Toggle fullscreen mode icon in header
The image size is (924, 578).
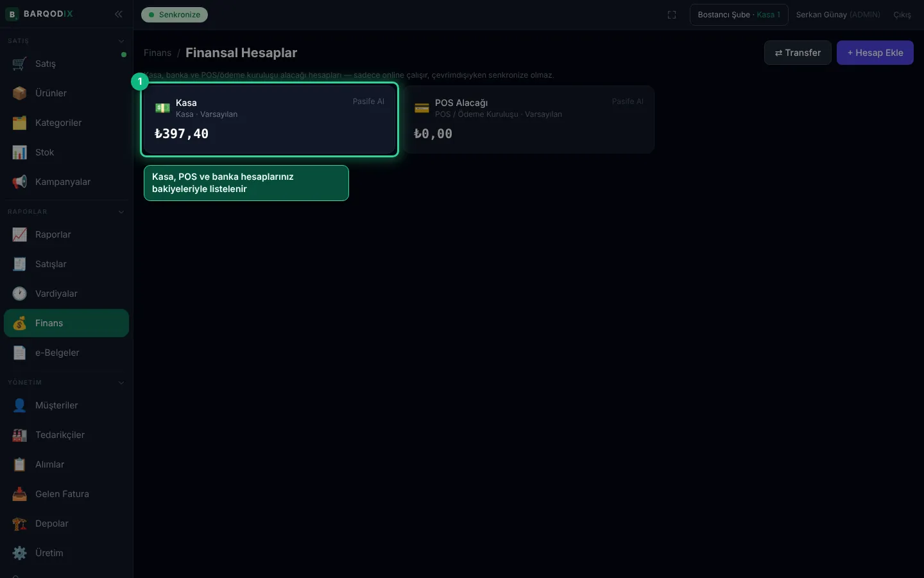click(x=672, y=15)
